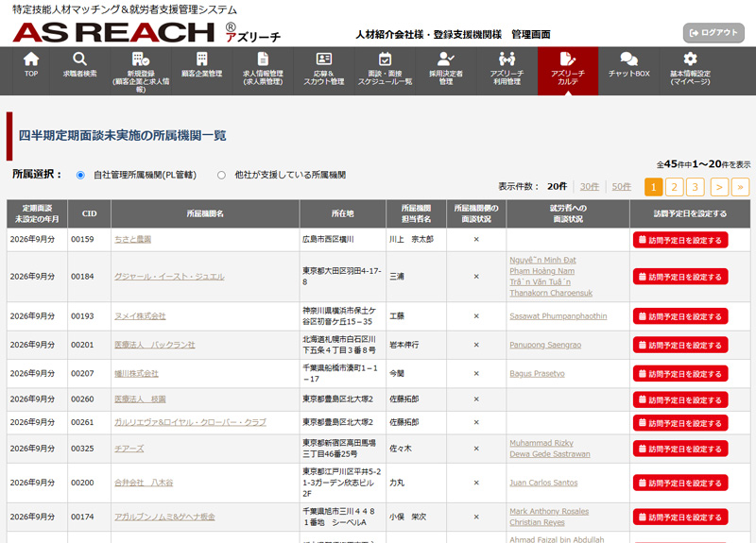
Task: Open worker Panupong Saengrao link
Action: point(545,345)
